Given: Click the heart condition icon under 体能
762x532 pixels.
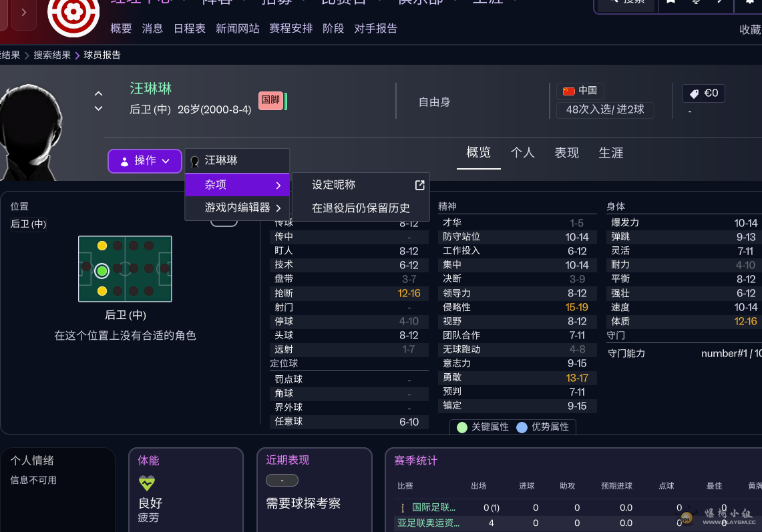Looking at the screenshot, I should click(x=147, y=483).
